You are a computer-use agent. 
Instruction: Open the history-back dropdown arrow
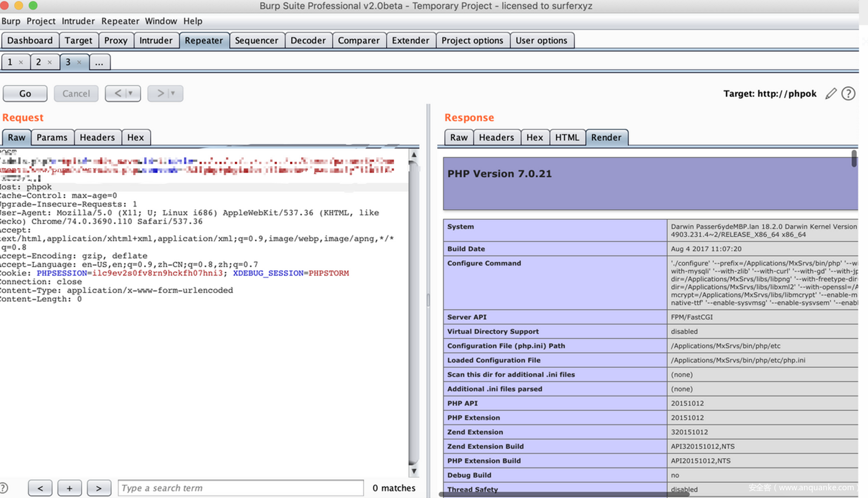[131, 93]
